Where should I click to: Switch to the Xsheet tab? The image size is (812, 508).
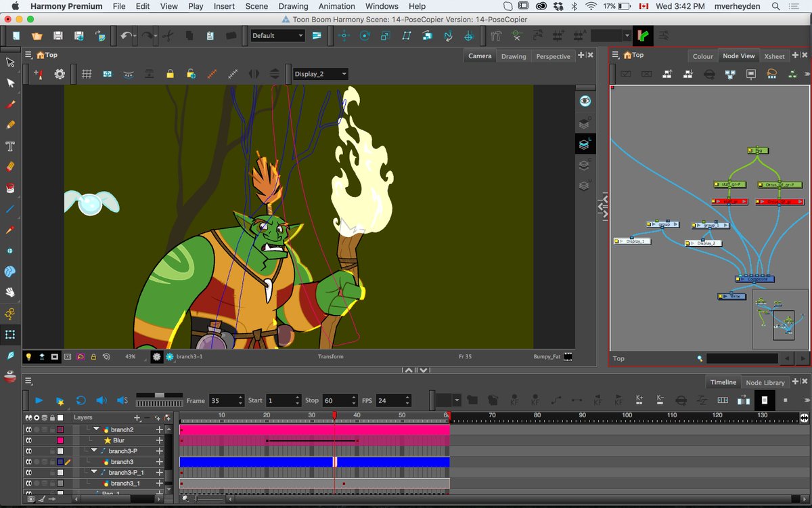pyautogui.click(x=774, y=56)
